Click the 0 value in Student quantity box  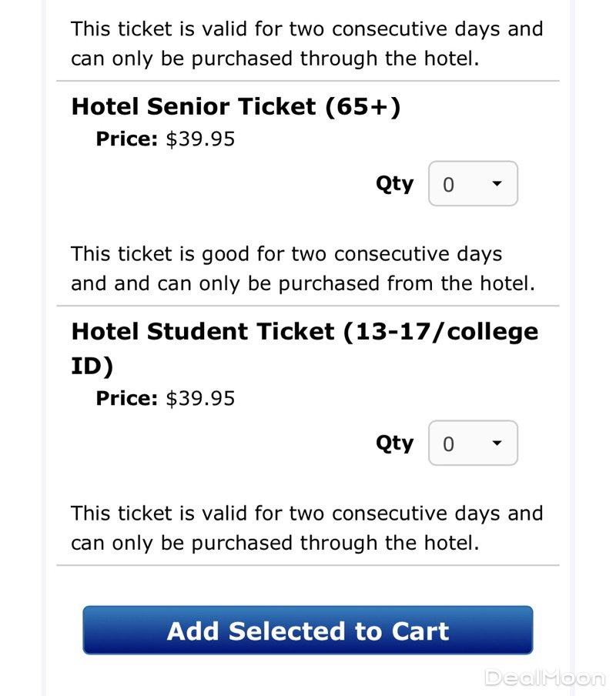(449, 444)
